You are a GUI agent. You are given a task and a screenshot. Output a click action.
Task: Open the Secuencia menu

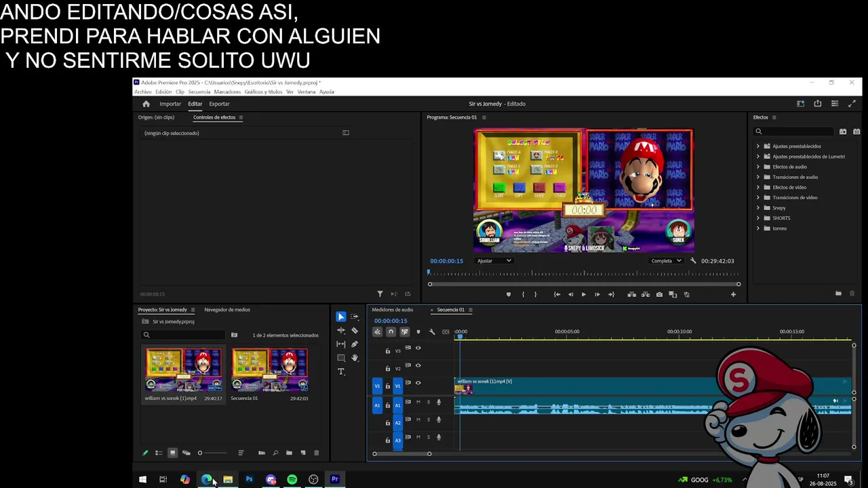[x=199, y=91]
